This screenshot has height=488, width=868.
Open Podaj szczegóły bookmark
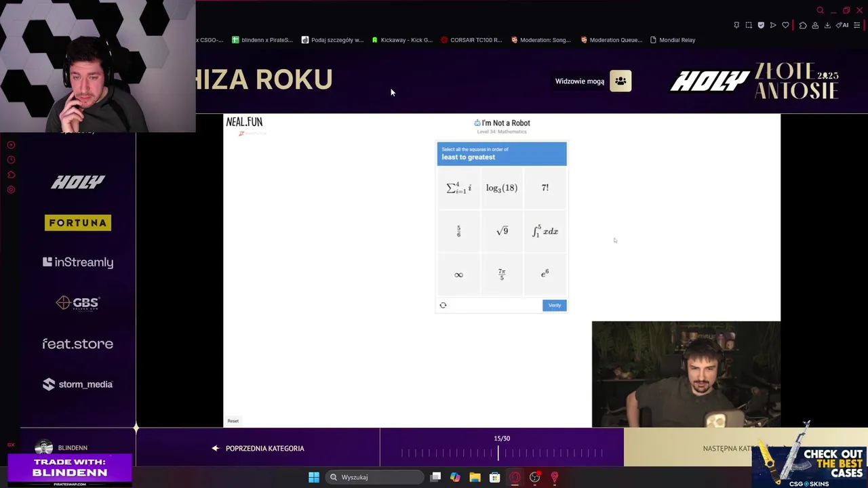(332, 40)
